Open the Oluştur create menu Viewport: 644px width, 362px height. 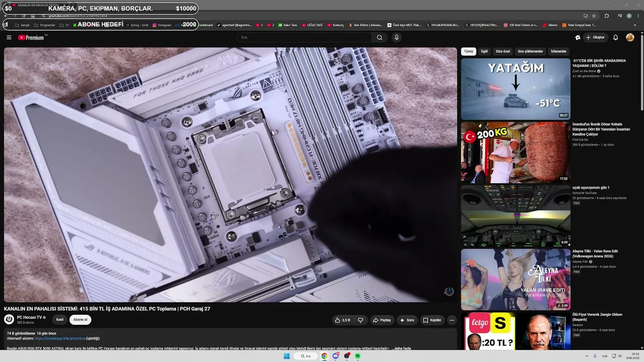595,37
